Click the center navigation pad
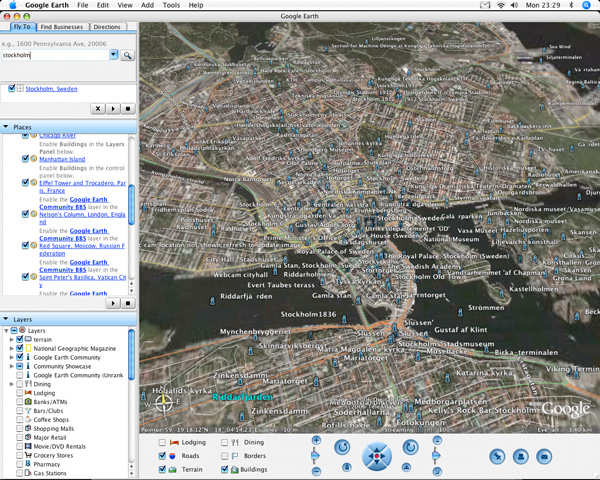This screenshot has width=600, height=480. 377,456
